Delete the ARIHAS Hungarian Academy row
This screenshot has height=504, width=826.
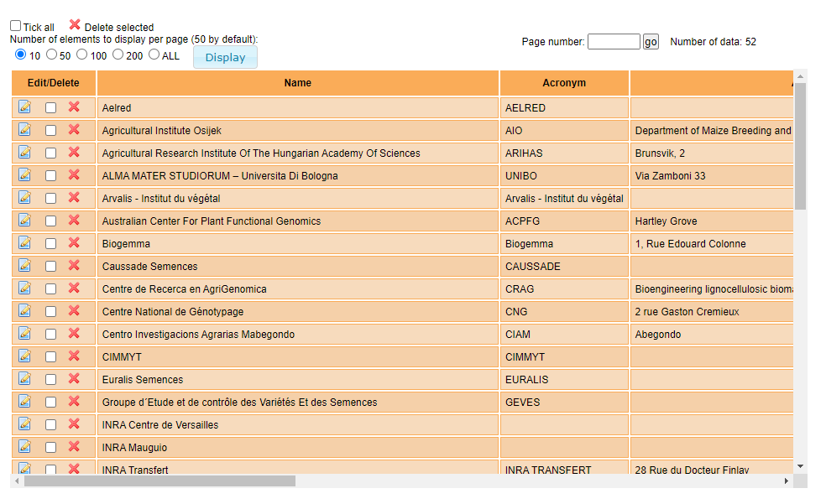point(74,152)
